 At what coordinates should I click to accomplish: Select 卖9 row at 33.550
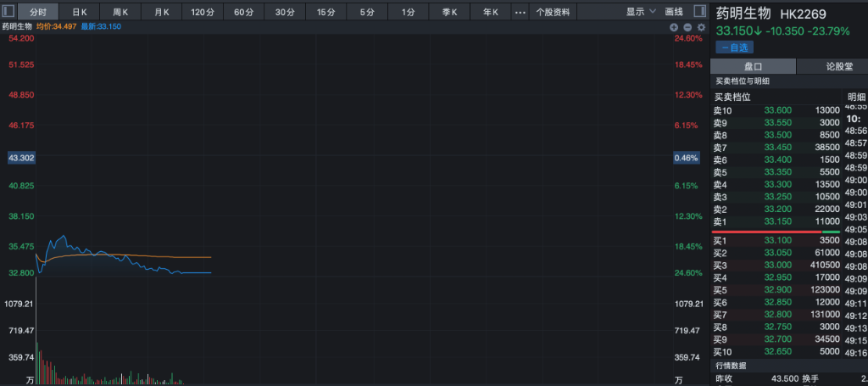coord(776,122)
